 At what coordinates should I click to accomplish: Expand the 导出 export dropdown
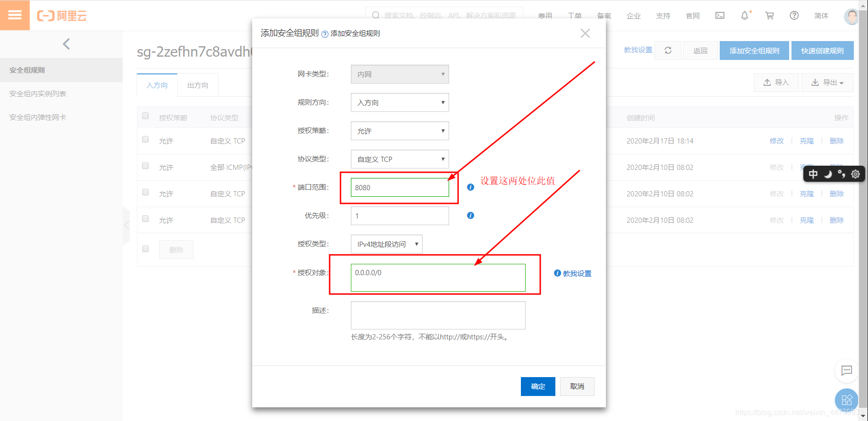(827, 83)
